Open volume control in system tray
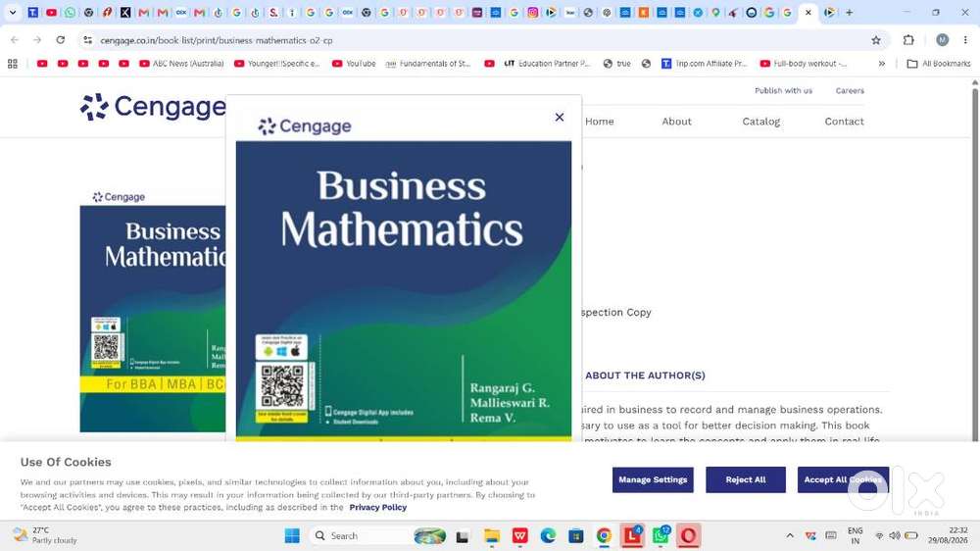Image resolution: width=980 pixels, height=551 pixels. click(x=895, y=535)
